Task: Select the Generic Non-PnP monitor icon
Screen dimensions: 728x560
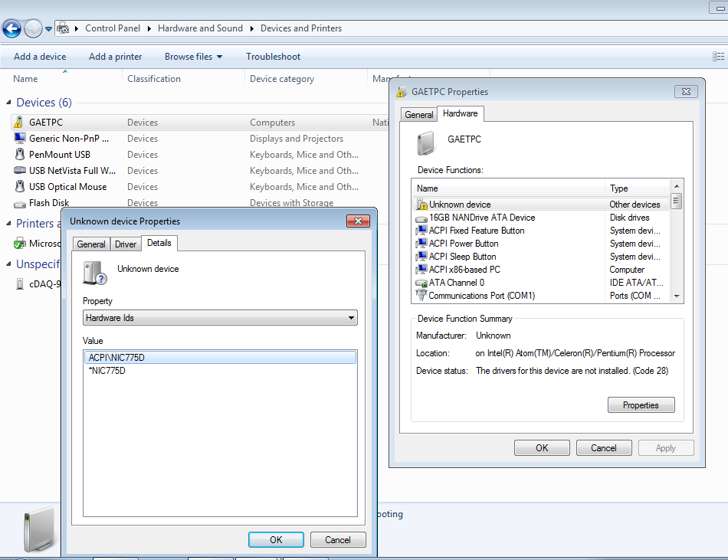Action: [x=19, y=138]
